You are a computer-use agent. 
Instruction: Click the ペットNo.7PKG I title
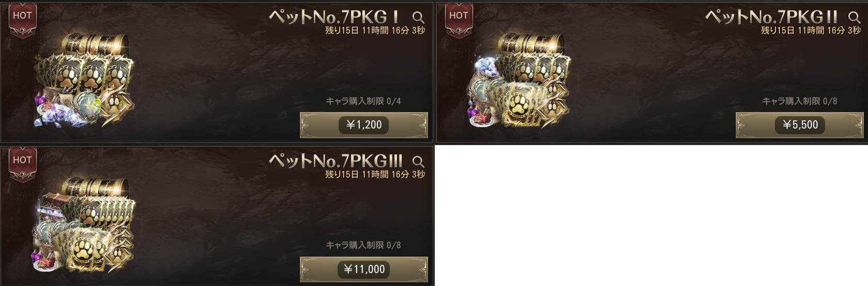click(334, 17)
